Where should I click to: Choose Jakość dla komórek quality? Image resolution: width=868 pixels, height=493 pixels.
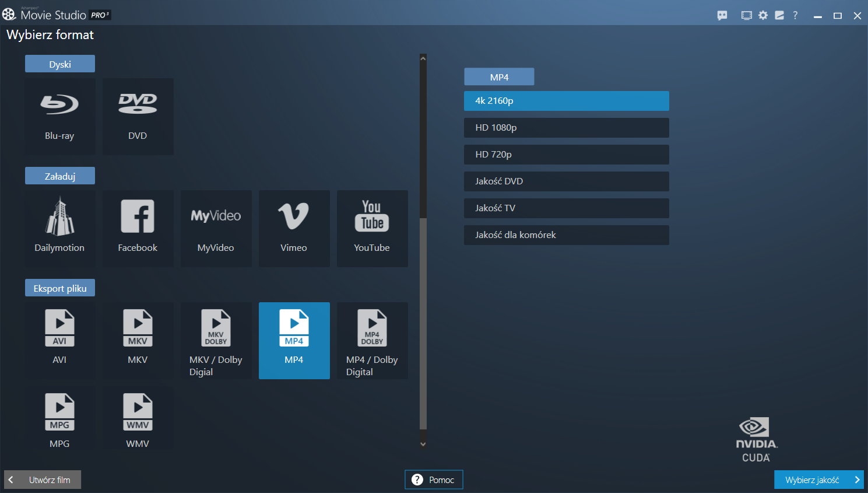pyautogui.click(x=566, y=235)
